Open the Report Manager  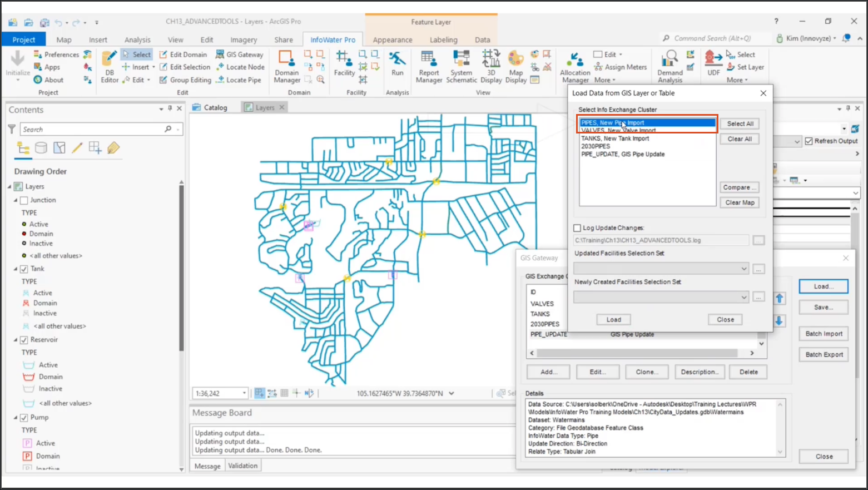tap(429, 67)
